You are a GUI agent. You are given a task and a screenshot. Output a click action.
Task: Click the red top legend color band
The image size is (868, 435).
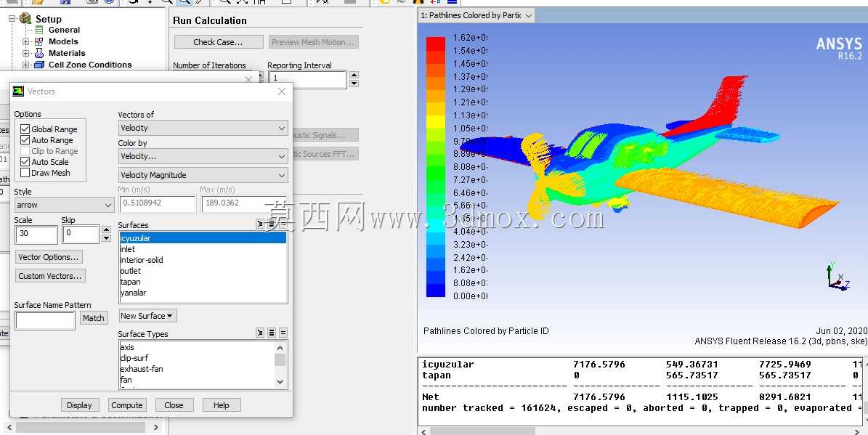pos(436,43)
